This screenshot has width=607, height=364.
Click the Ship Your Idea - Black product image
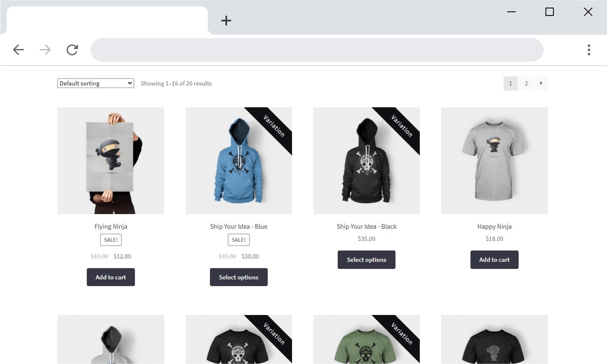367,160
